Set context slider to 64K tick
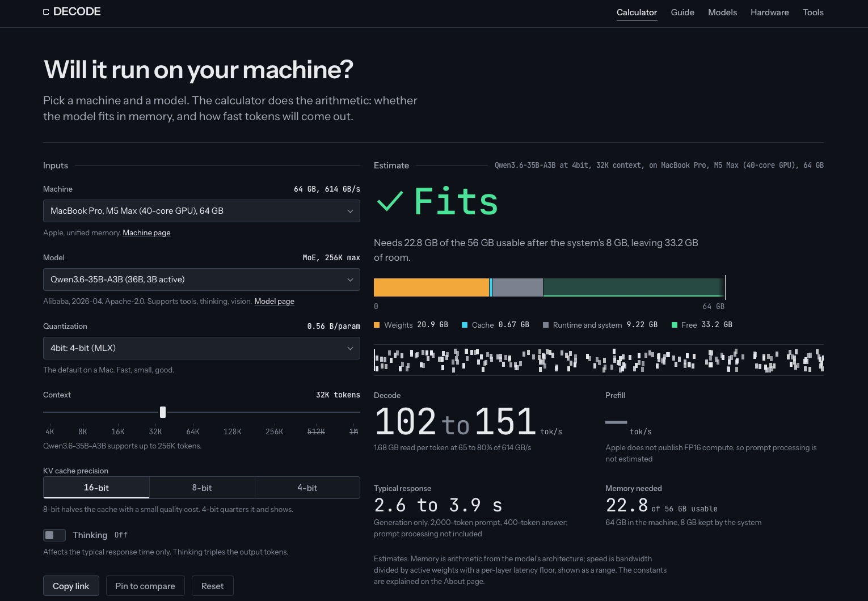 [193, 431]
